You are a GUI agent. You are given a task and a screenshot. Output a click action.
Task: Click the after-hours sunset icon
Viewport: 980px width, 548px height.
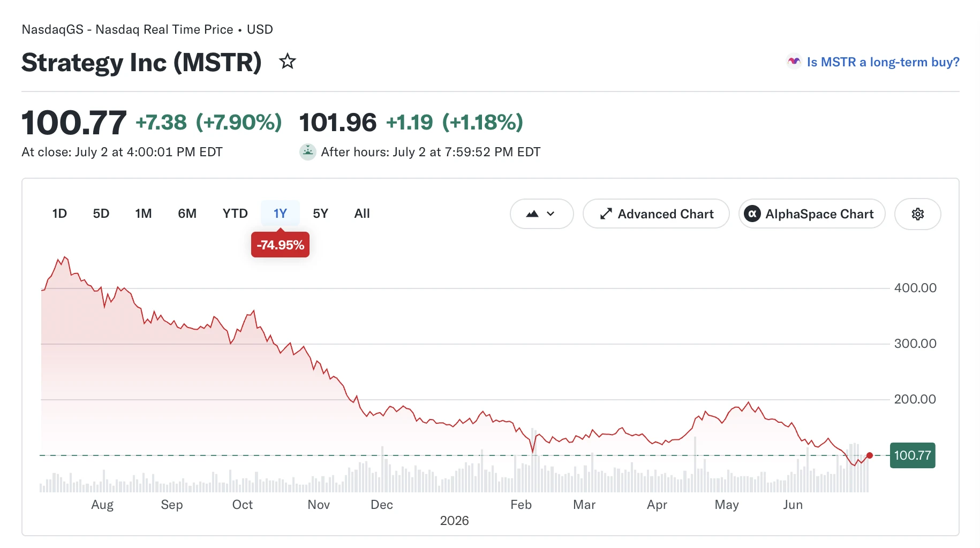pyautogui.click(x=307, y=152)
